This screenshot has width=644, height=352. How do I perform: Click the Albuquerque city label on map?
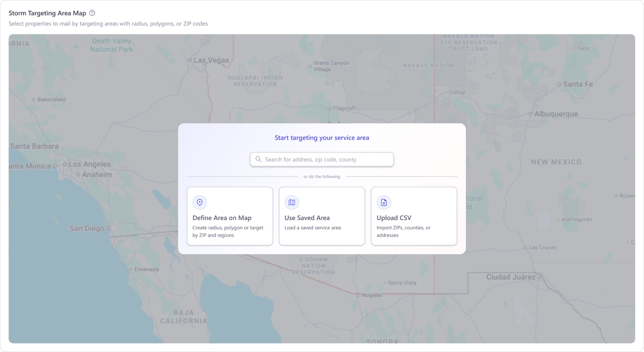[x=556, y=114]
